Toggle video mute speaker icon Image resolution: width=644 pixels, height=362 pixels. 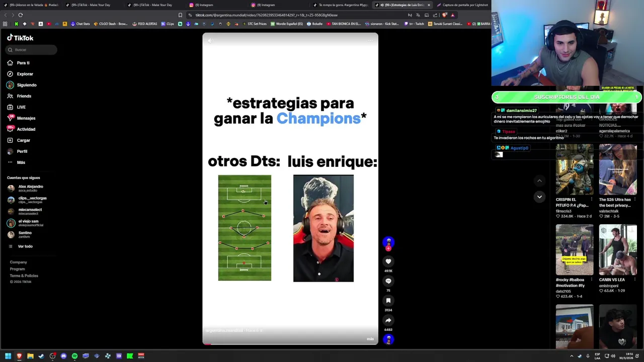[211, 41]
